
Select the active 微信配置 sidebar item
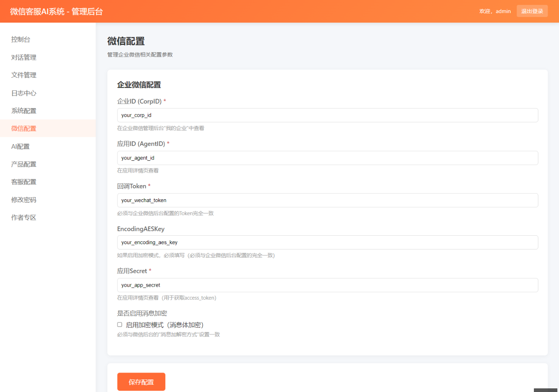23,128
